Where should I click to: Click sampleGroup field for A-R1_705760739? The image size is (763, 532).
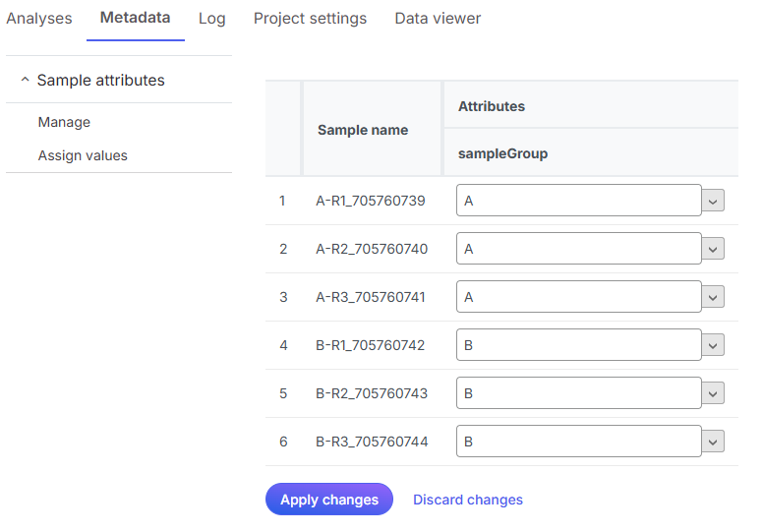pos(578,201)
